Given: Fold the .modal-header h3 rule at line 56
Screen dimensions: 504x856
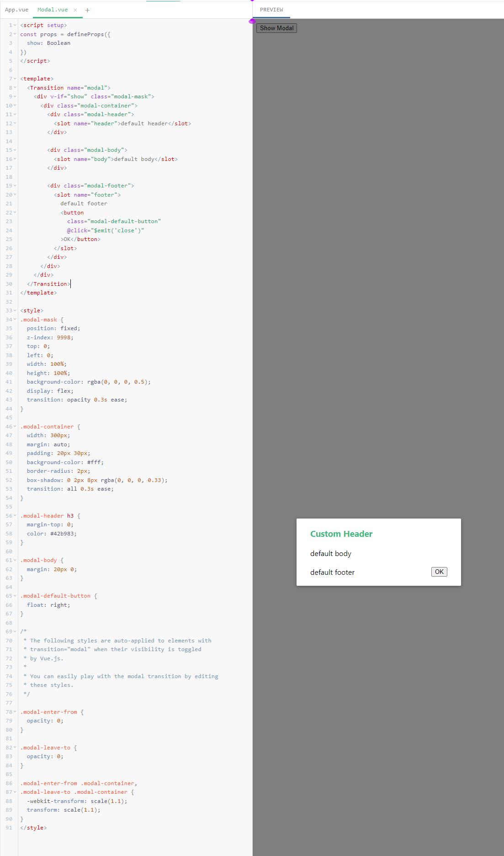Looking at the screenshot, I should [15, 516].
